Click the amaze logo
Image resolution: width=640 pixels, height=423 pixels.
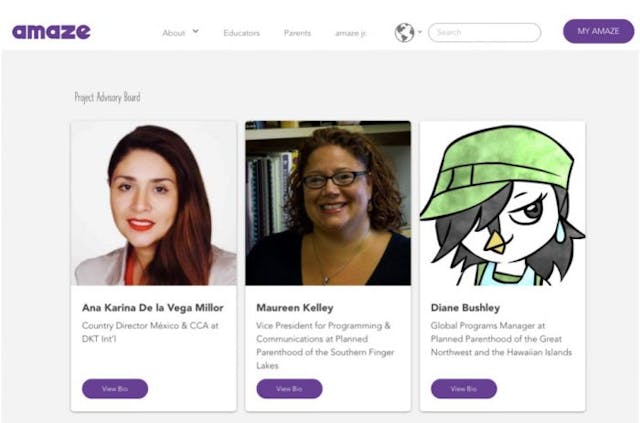click(51, 32)
